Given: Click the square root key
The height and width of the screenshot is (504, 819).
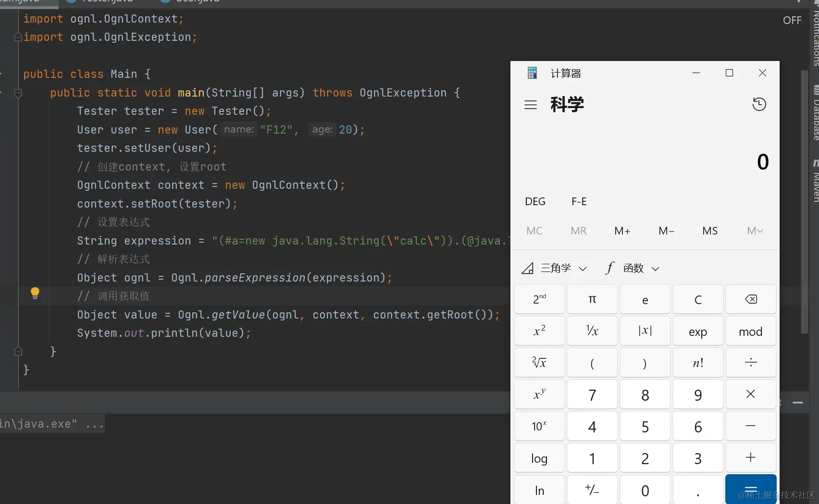Looking at the screenshot, I should [x=539, y=363].
